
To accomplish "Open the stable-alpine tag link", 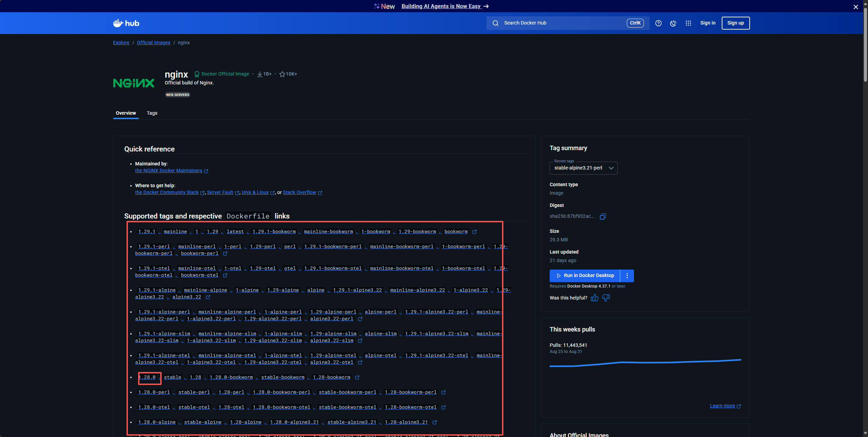I will click(203, 422).
